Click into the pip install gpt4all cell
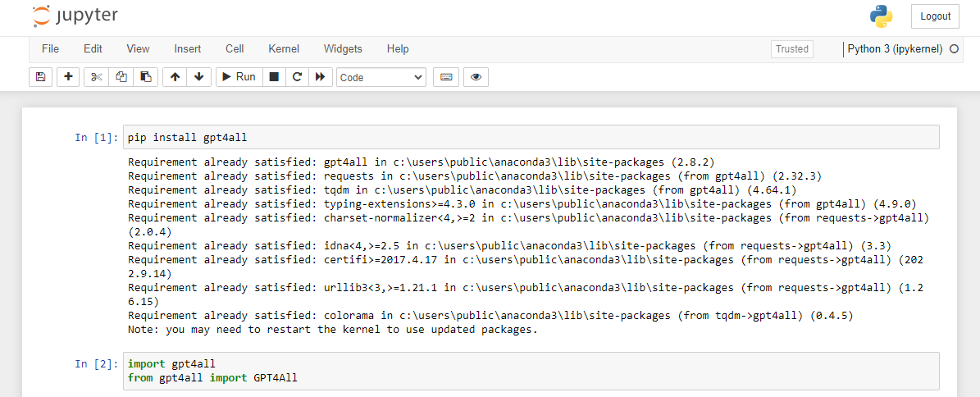The height and width of the screenshot is (397, 980). click(x=531, y=137)
